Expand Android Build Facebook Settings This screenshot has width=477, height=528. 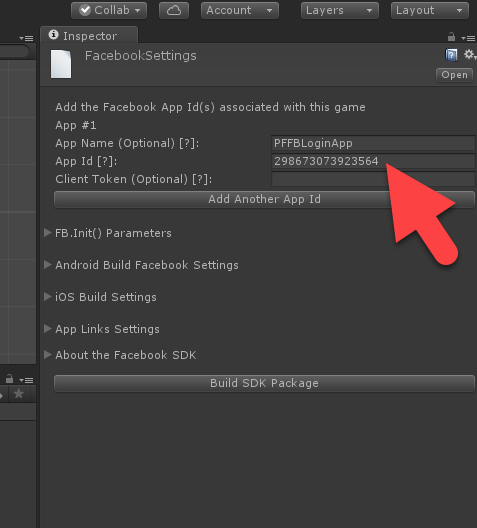point(141,265)
